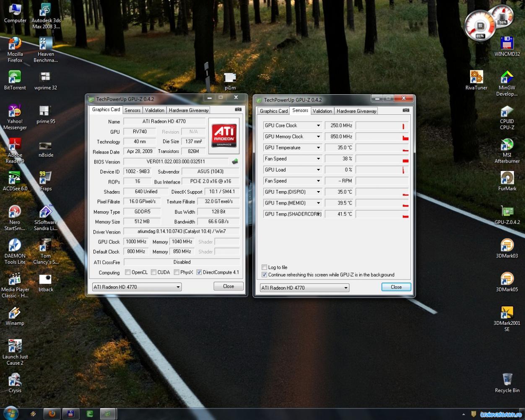This screenshot has height=420, width=525.
Task: Click Close button in left GPU-Z window
Action: [229, 286]
